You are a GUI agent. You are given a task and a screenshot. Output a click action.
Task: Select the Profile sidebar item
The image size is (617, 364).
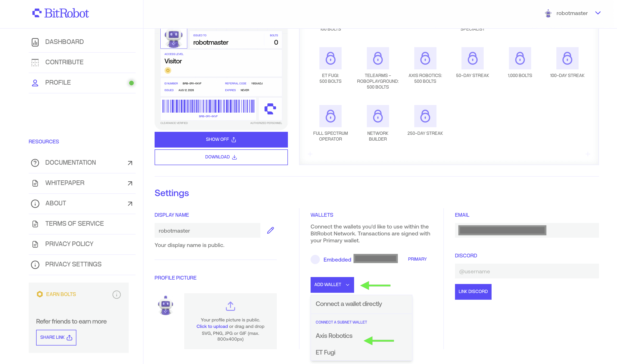(82, 83)
